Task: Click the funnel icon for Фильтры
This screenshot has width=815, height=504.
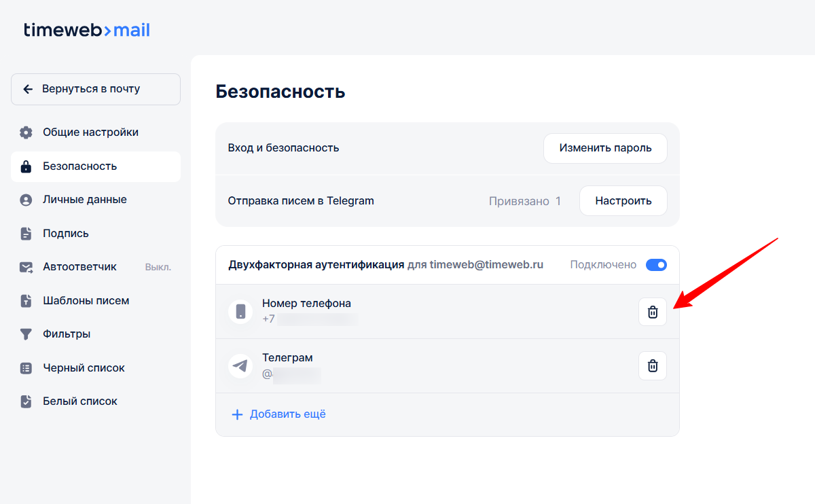Action: coord(26,334)
